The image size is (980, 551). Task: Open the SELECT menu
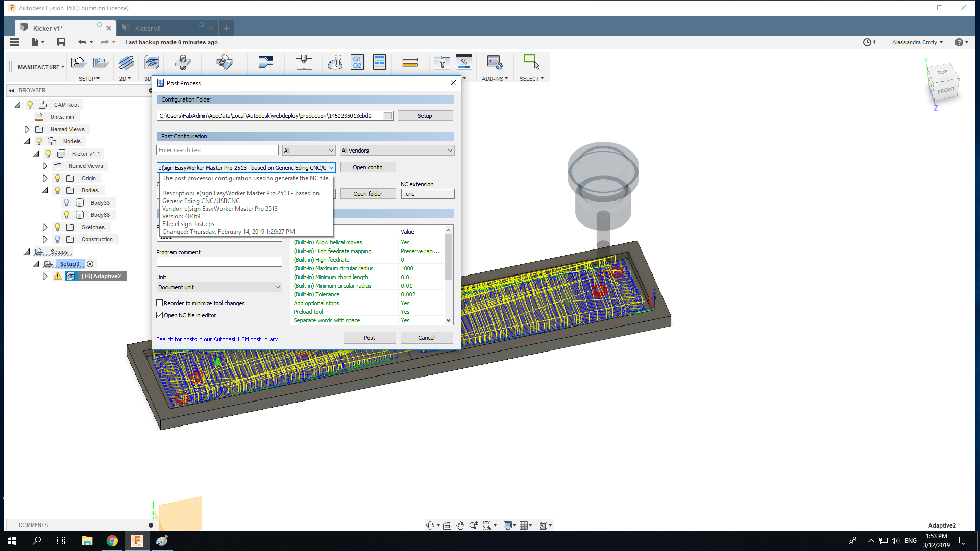coord(531,79)
